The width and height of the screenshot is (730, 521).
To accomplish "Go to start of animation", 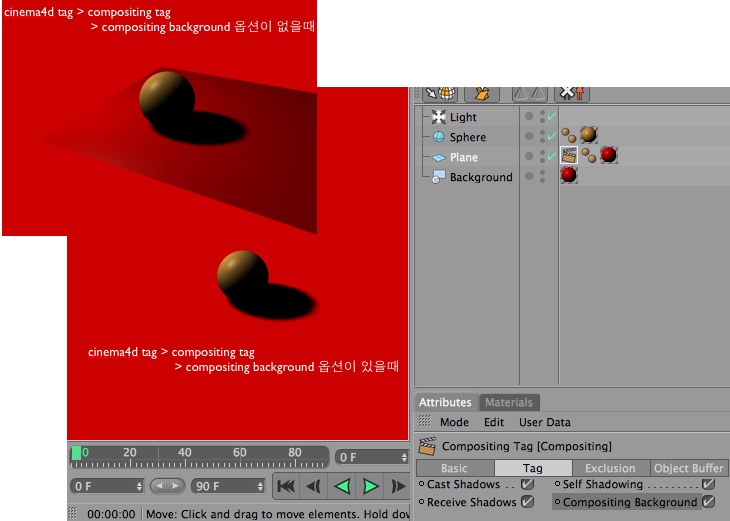I will tap(286, 487).
